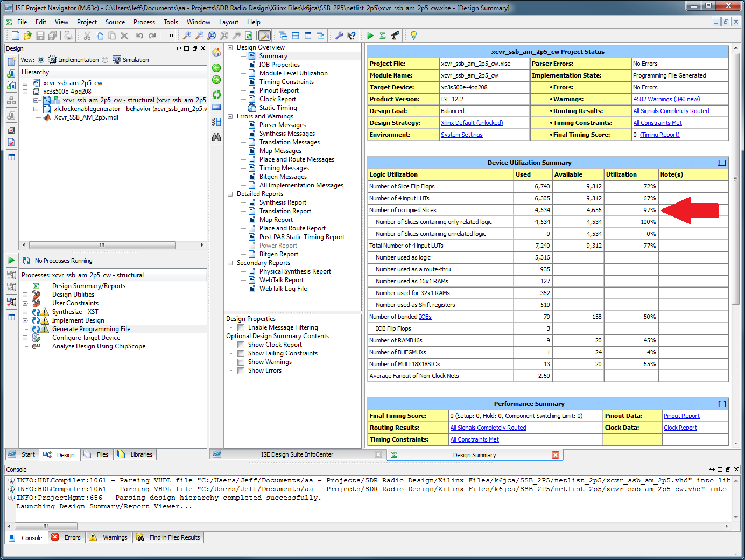Click the lightbulb tips icon in toolbar
Image resolution: width=745 pixels, height=560 pixels.
tap(413, 36)
